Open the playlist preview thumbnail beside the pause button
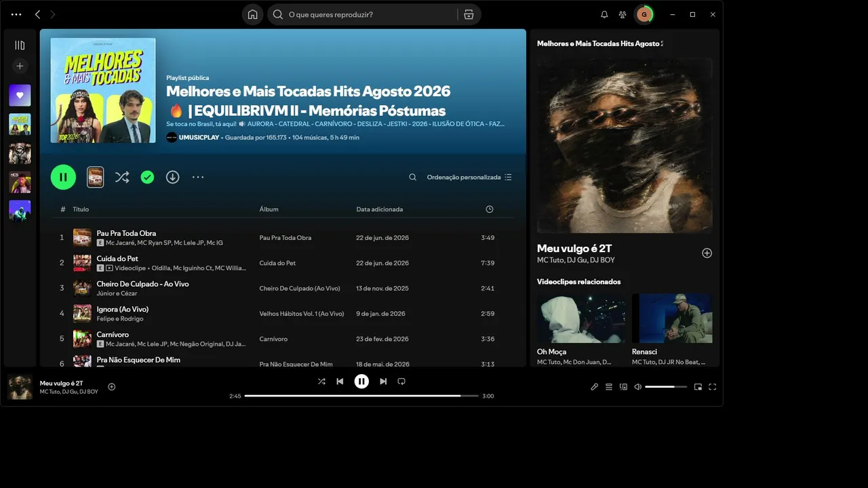The width and height of the screenshot is (868, 488). pos(96,178)
